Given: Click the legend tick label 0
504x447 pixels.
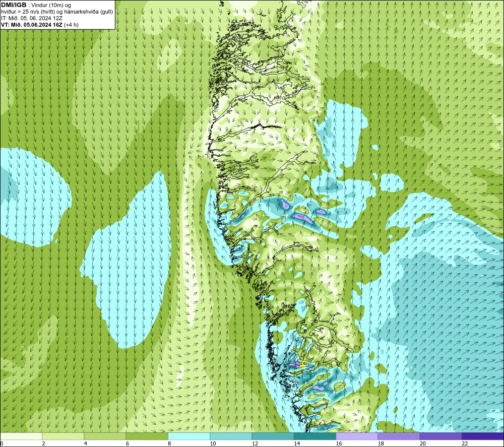Looking at the screenshot, I should [2, 443].
